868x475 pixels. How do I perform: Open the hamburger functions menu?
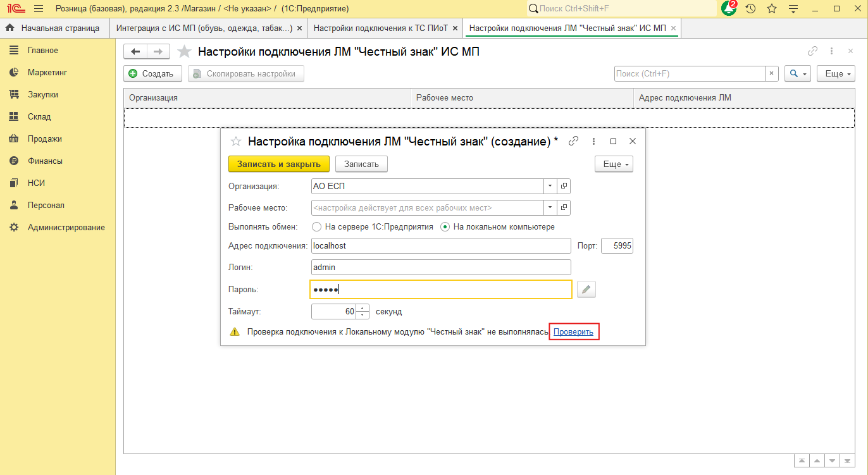tap(39, 9)
